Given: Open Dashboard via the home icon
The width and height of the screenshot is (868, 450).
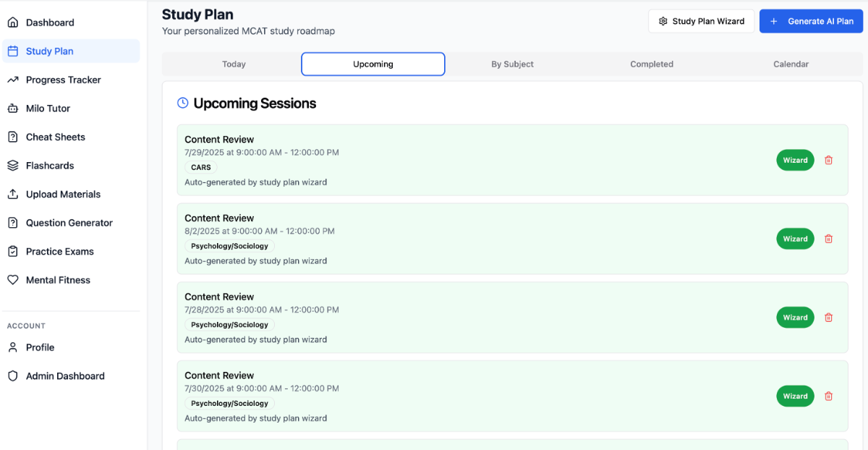Looking at the screenshot, I should [12, 22].
